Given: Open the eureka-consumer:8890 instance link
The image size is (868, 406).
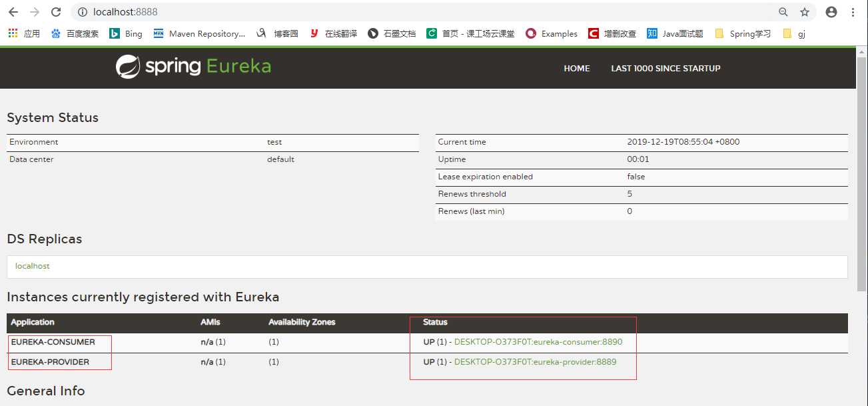Looking at the screenshot, I should [x=538, y=342].
